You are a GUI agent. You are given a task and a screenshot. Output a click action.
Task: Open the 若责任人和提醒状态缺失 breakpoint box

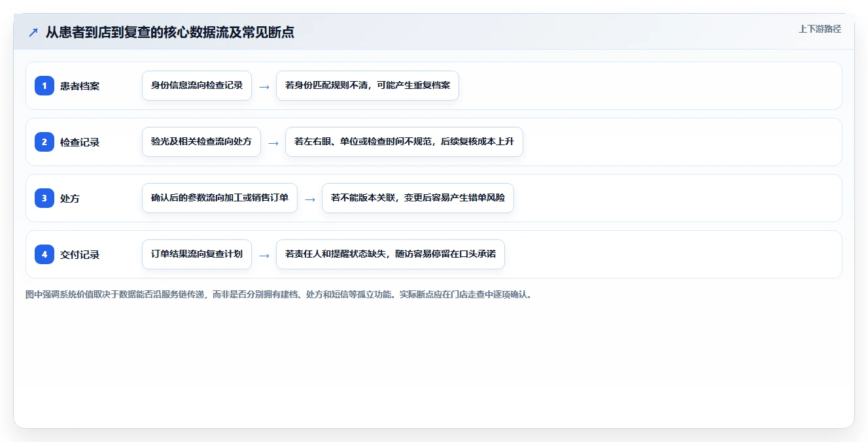click(x=391, y=254)
